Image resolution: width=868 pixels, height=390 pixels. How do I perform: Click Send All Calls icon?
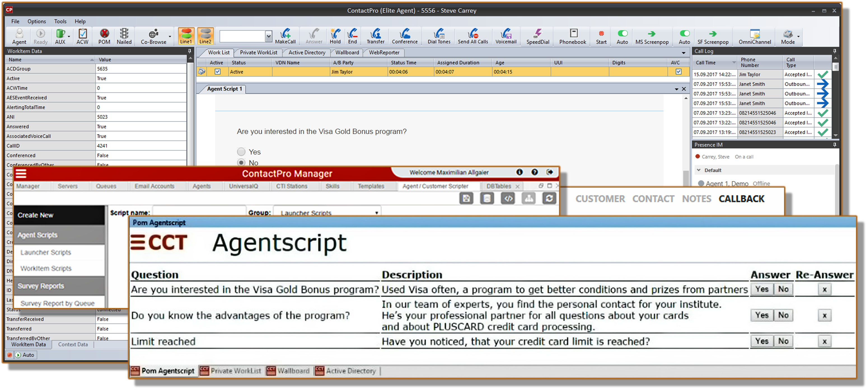[x=473, y=36]
